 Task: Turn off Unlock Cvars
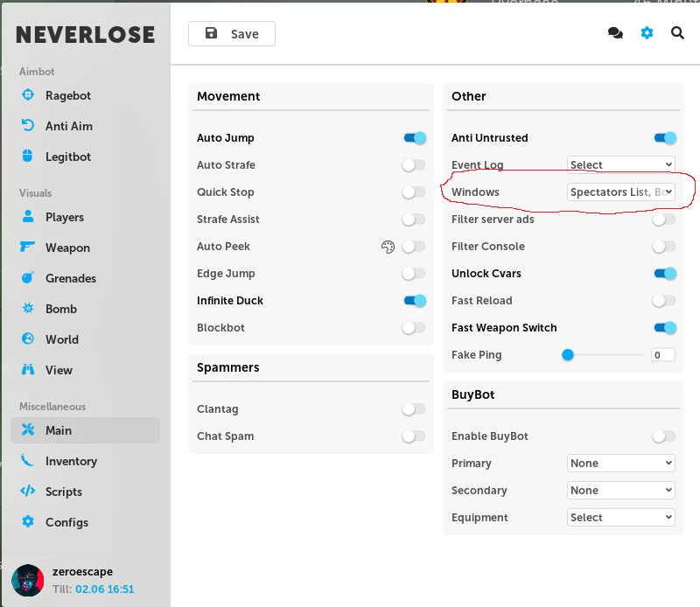[665, 274]
